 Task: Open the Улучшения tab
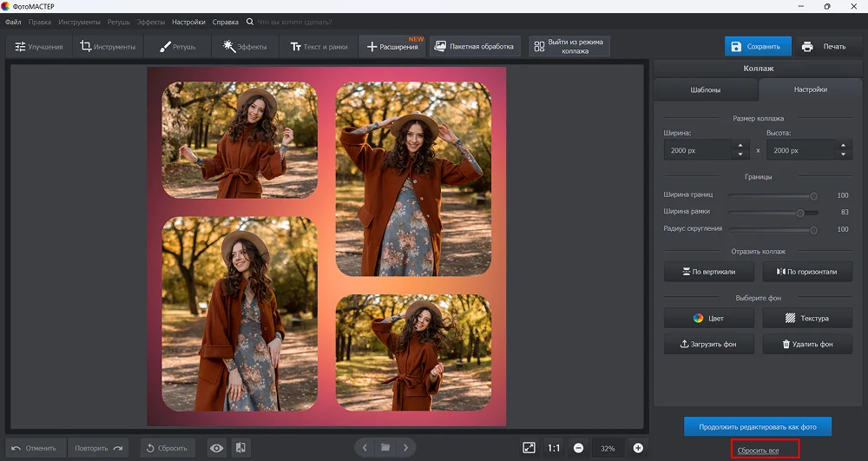39,47
